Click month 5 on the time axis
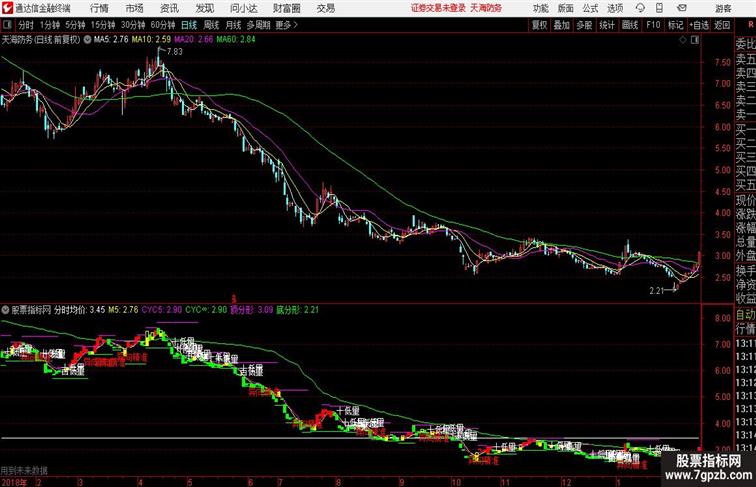The height and width of the screenshot is (487, 756). [x=190, y=482]
